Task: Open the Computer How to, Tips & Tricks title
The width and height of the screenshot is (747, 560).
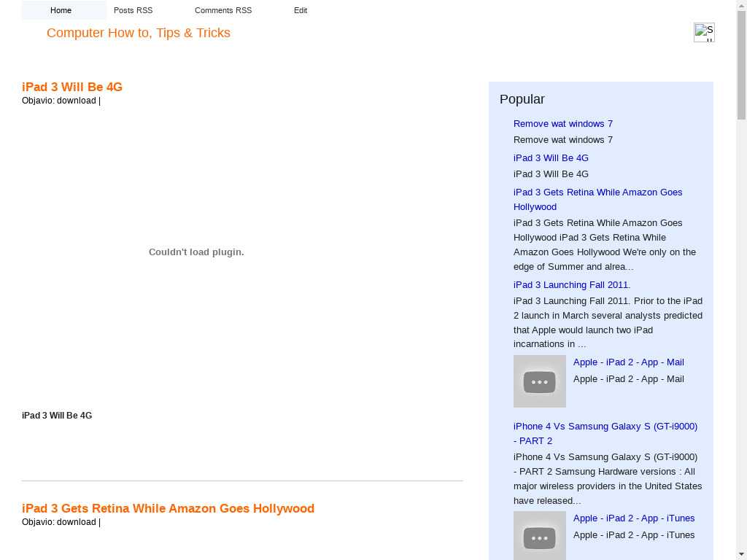Action: tap(139, 33)
